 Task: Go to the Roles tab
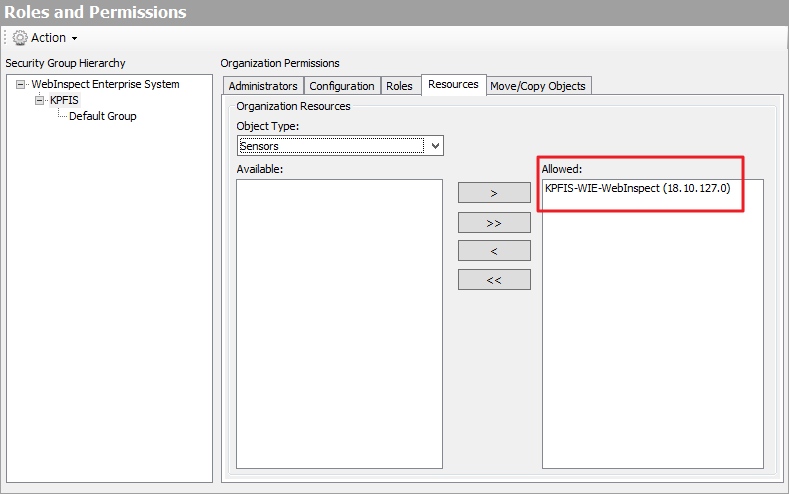click(399, 86)
